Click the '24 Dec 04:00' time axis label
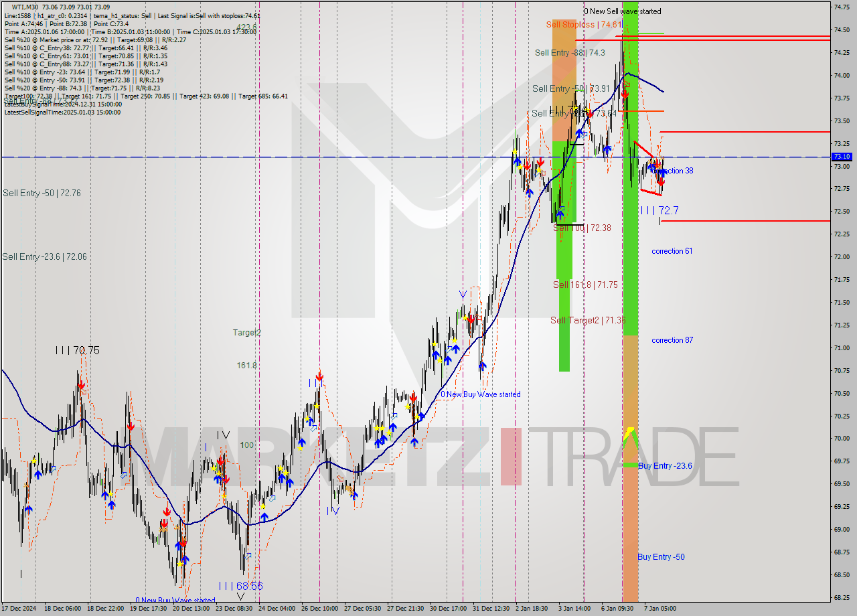Screen dimensions: 857x616 point(278,609)
